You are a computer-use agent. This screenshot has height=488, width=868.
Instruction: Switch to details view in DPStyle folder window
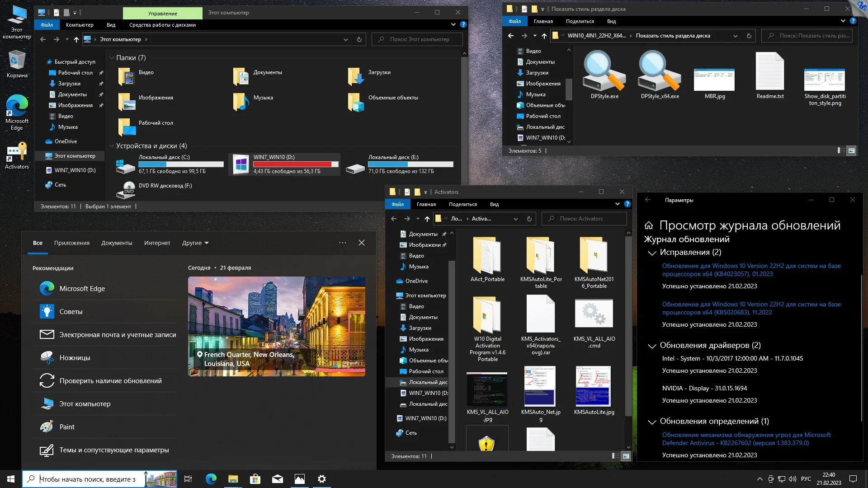[841, 150]
